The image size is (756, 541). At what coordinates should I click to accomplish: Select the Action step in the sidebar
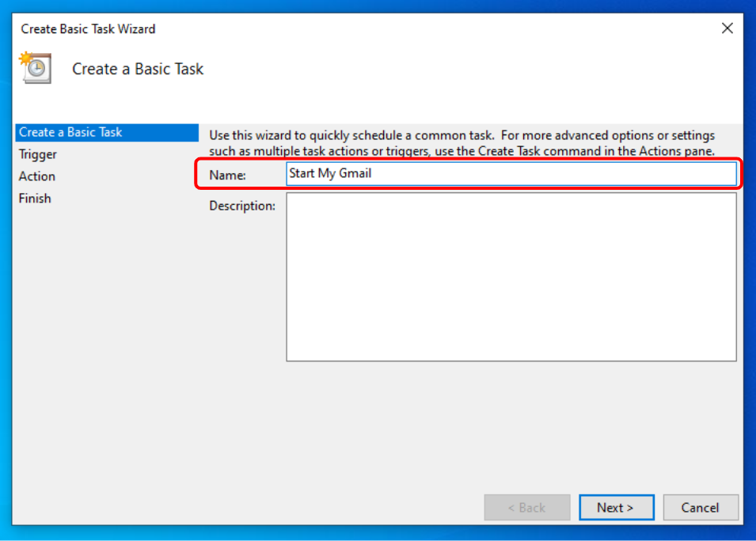[x=37, y=176]
